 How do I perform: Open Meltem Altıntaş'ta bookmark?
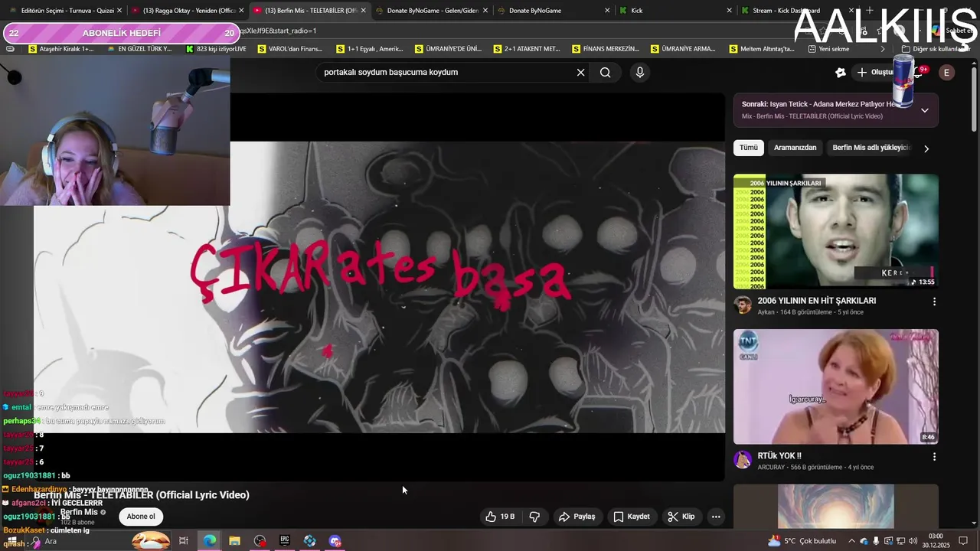tap(761, 49)
